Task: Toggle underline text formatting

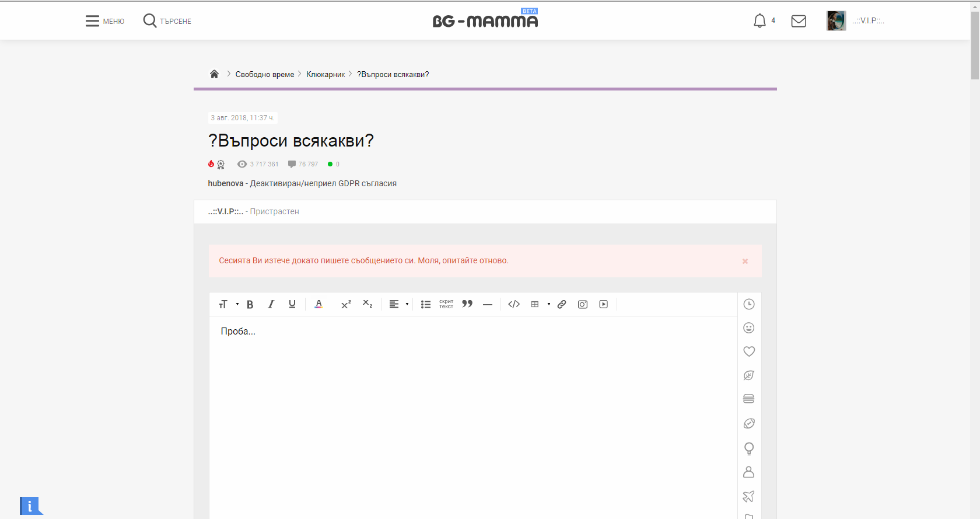Action: (x=292, y=304)
